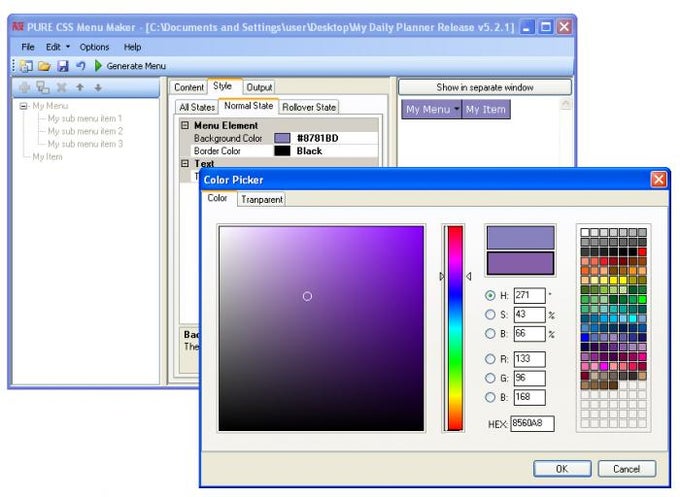Viewport: 680px width, 497px height.
Task: Collapse the Menu Element property group
Action: 185,125
